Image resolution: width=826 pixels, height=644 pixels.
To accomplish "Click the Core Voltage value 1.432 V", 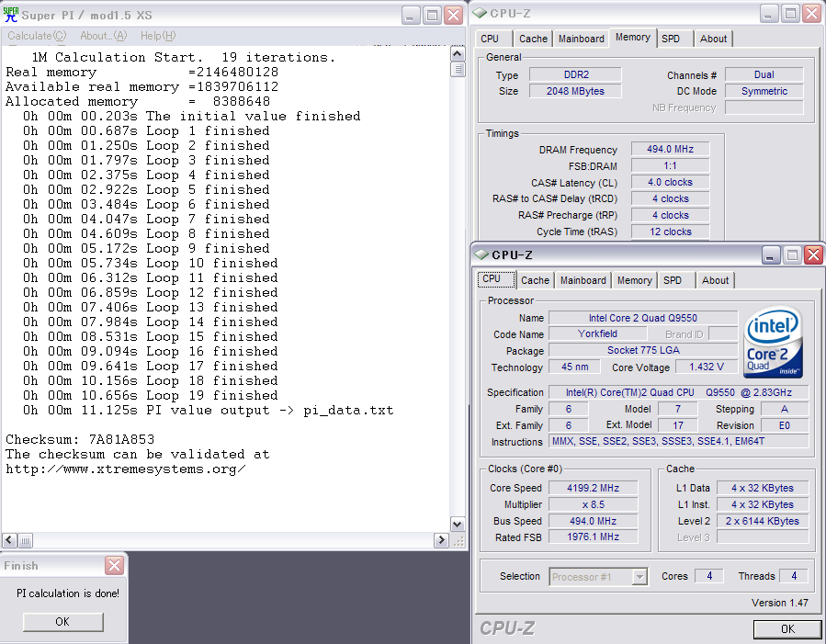I will point(707,367).
